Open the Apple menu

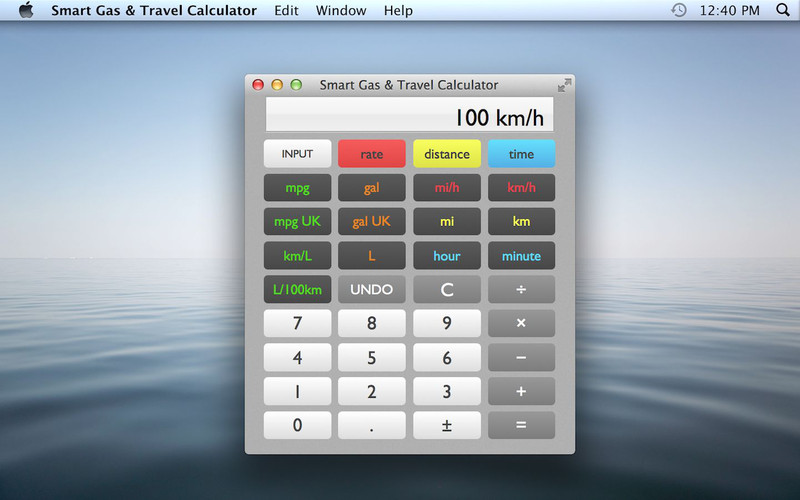pos(26,10)
